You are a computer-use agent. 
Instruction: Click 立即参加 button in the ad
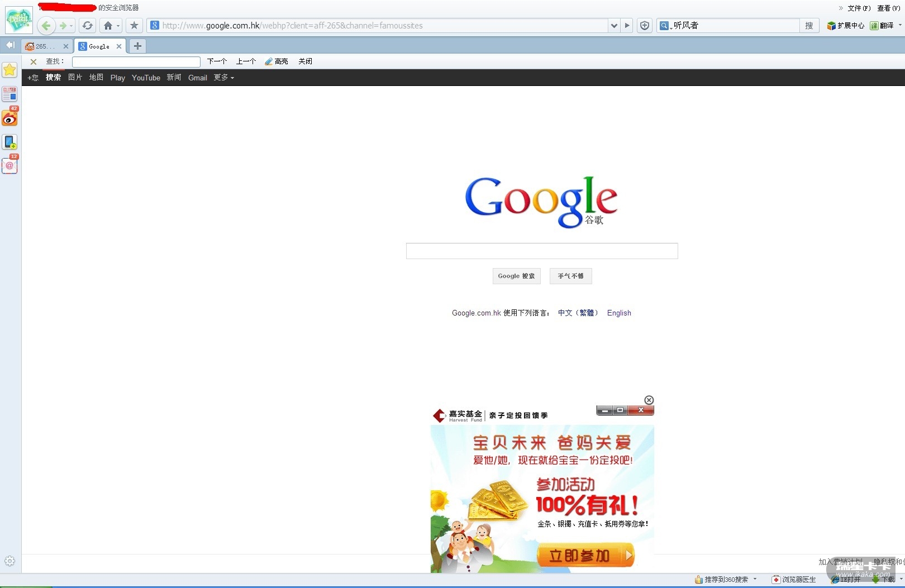(585, 556)
